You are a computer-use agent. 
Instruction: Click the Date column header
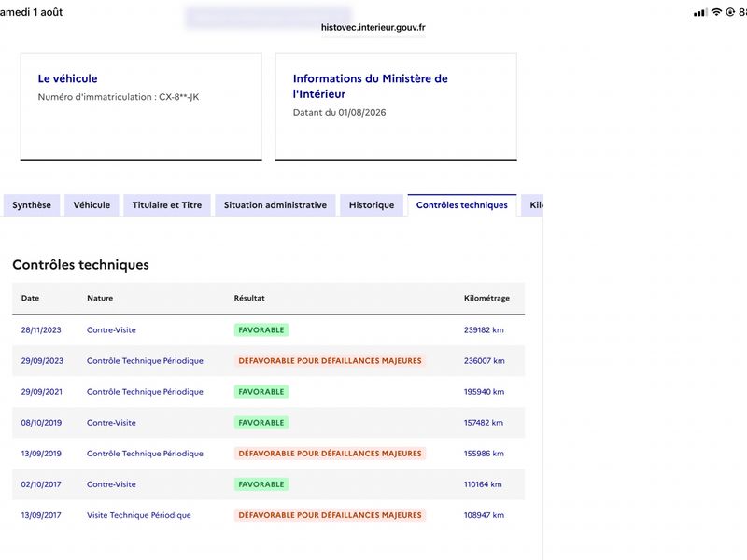[30, 298]
